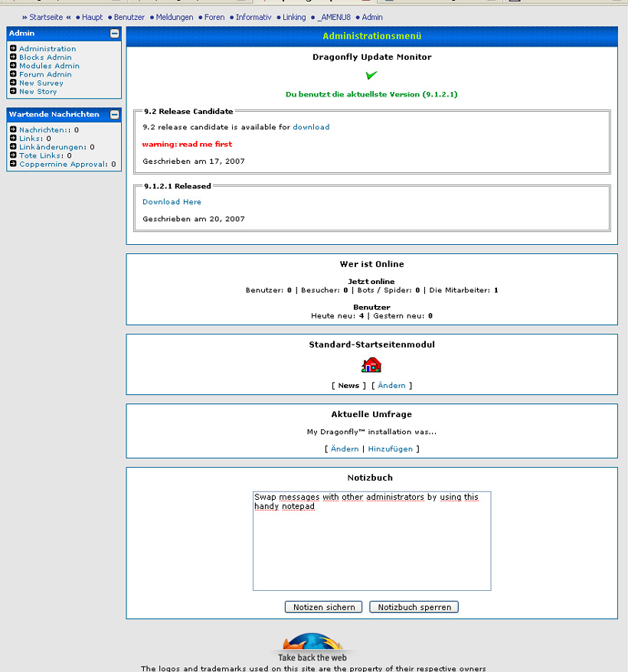Viewport: 628px width, 672px height.
Task: Click the arrow icon beside Coppermine Approval
Action: tap(13, 163)
